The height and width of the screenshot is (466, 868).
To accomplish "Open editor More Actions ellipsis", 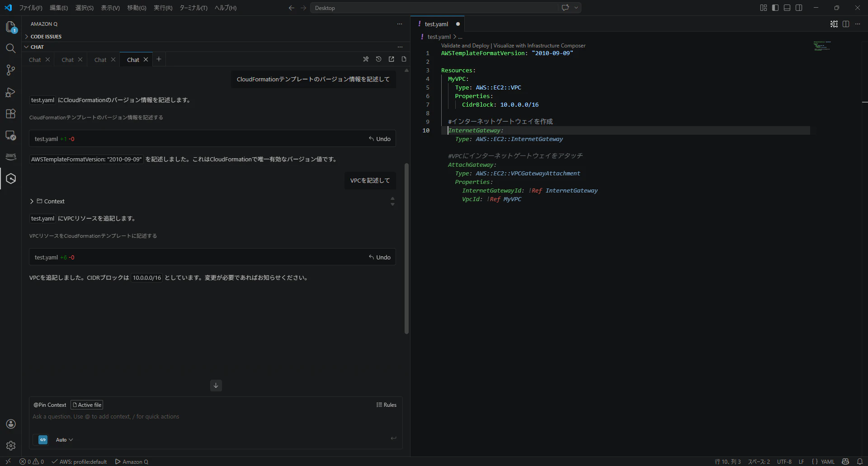I will [858, 24].
